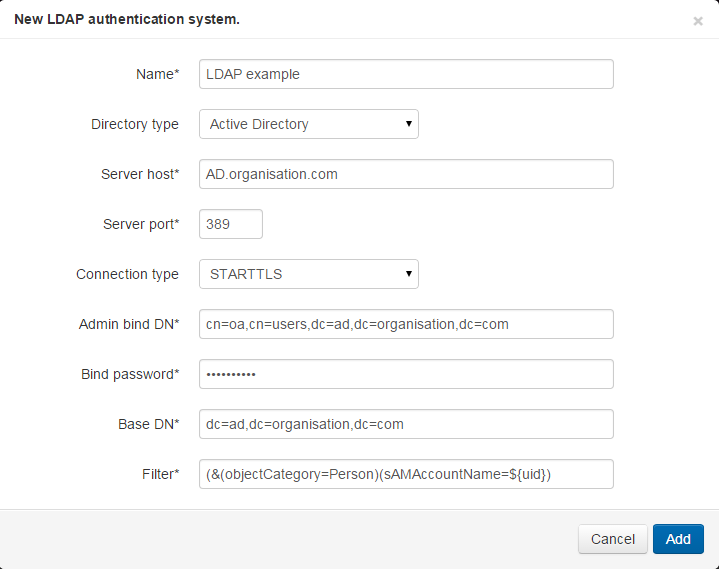Click the Server port field showing 389
Image resolution: width=719 pixels, height=569 pixels.
point(231,224)
